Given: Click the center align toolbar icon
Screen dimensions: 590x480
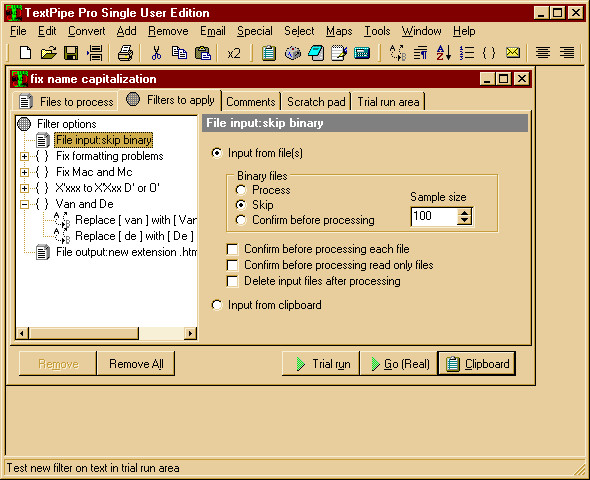Looking at the screenshot, I should (x=543, y=52).
